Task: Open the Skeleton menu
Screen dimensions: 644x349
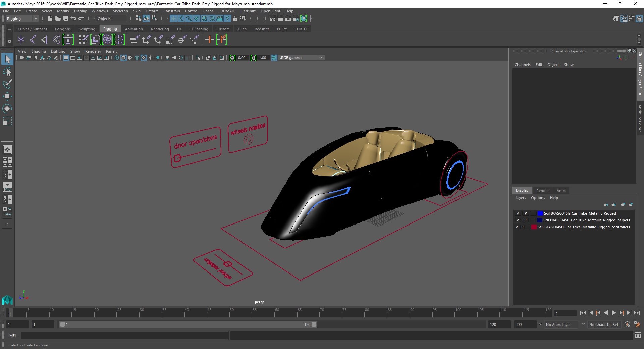Action: [120, 11]
